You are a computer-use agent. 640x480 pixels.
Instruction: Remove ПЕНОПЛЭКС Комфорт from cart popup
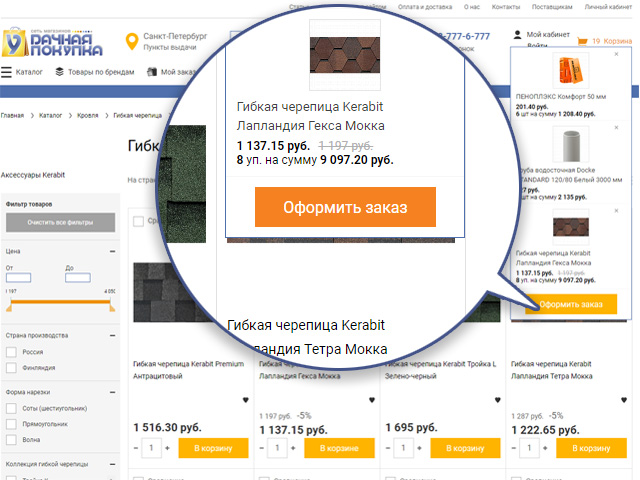(x=616, y=55)
